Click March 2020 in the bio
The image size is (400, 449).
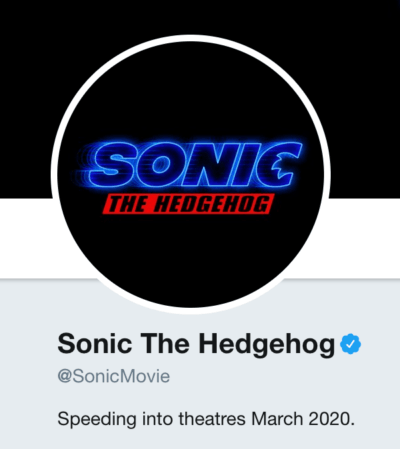click(303, 419)
